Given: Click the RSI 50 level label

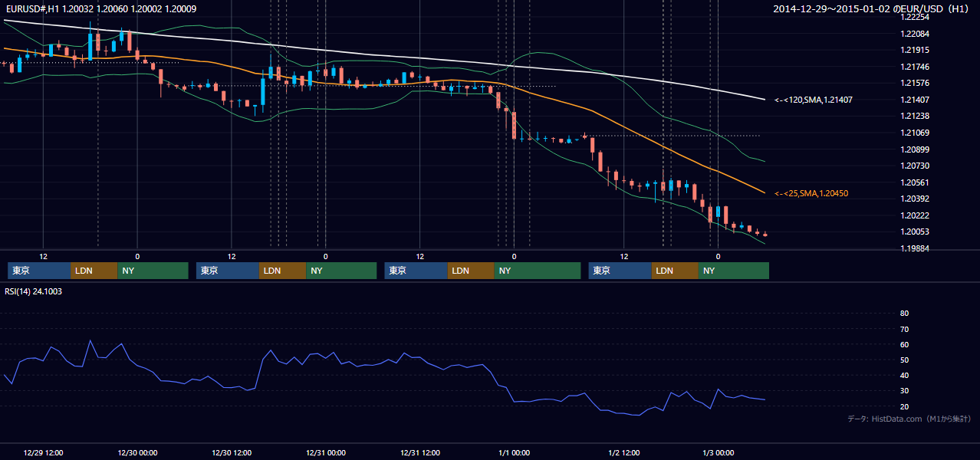Looking at the screenshot, I should pyautogui.click(x=904, y=360).
